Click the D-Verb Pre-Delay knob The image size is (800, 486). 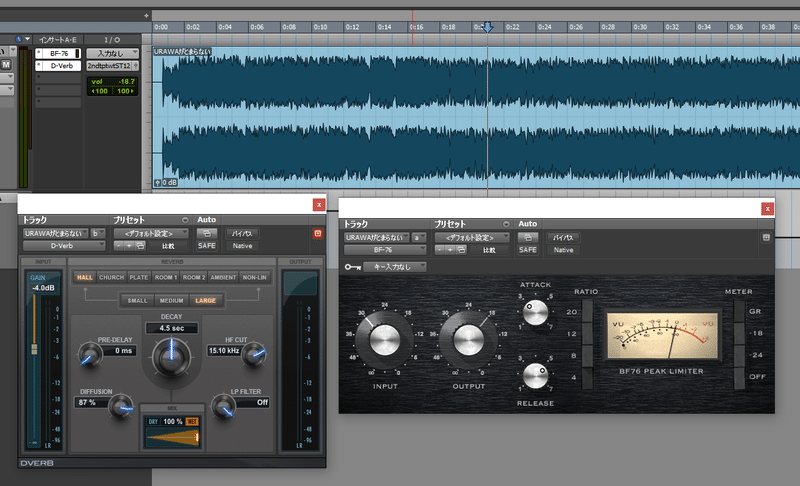click(90, 354)
